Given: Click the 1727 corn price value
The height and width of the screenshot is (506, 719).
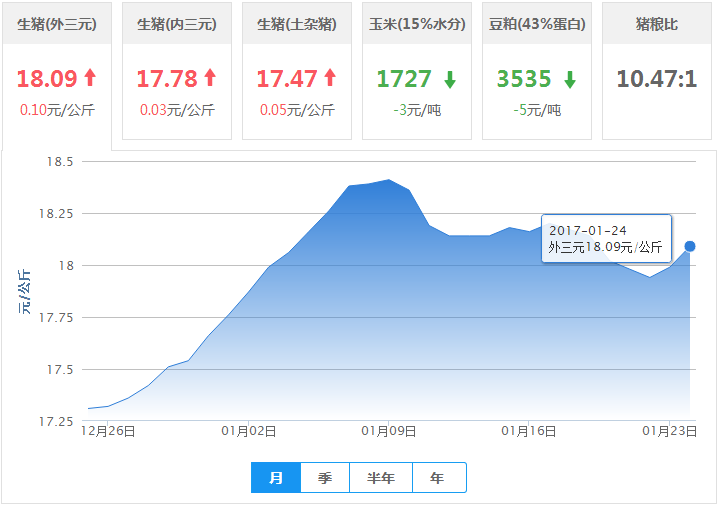Looking at the screenshot, I should 404,78.
